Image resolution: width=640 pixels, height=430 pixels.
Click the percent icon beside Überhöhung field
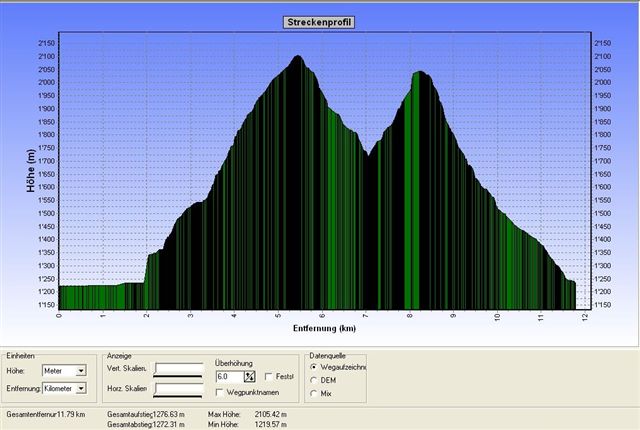click(249, 376)
